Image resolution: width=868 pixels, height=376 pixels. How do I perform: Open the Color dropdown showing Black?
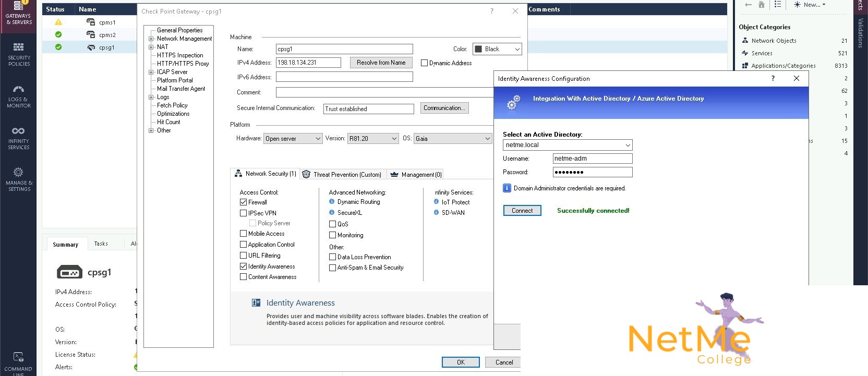497,49
